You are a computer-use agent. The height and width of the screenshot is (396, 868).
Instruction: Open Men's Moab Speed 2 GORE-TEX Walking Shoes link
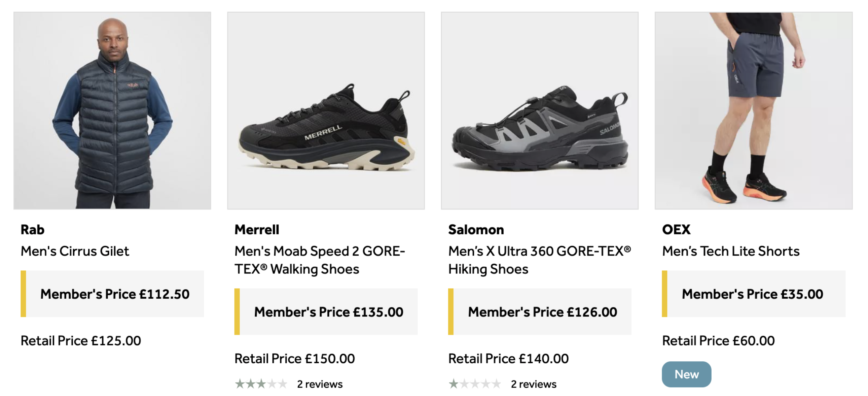click(x=319, y=260)
